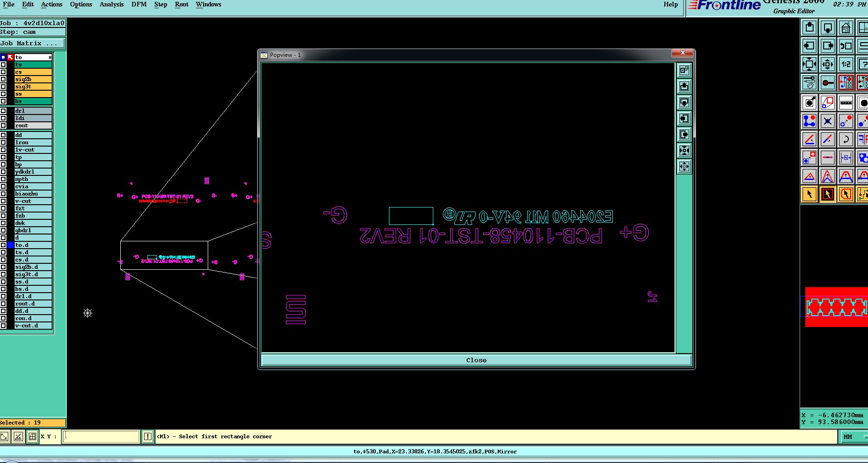Select the black-background arrow selection tool

coord(828,194)
